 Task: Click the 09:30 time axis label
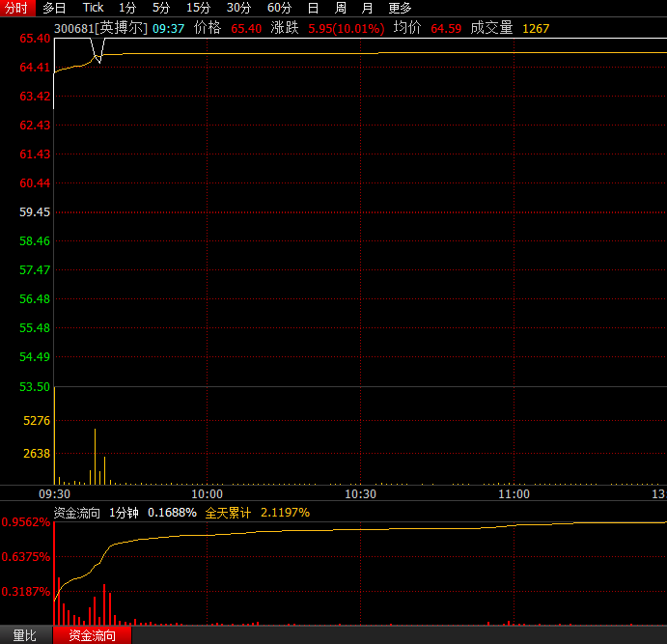(54, 493)
